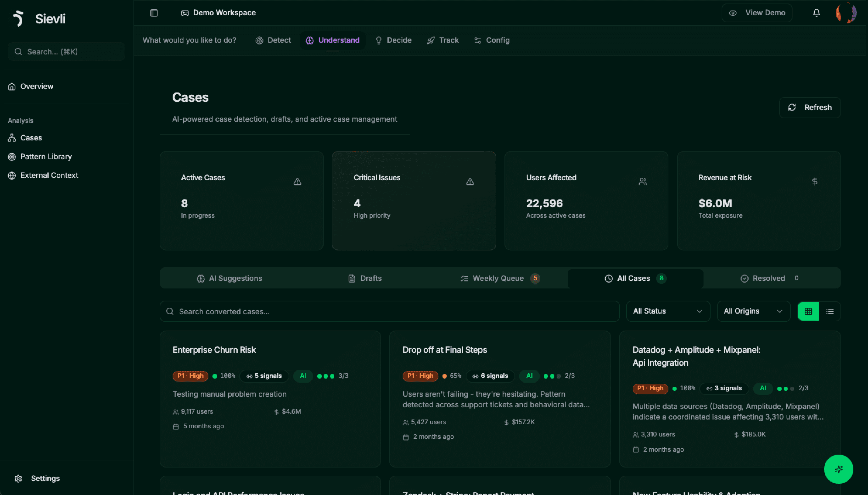Open Settings gear in the sidebar
This screenshot has width=868, height=495.
(18, 478)
